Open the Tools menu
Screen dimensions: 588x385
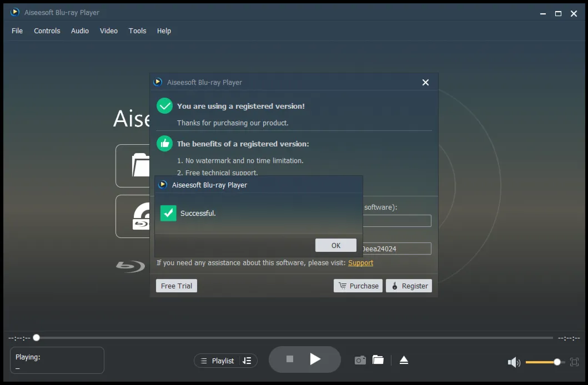137,31
